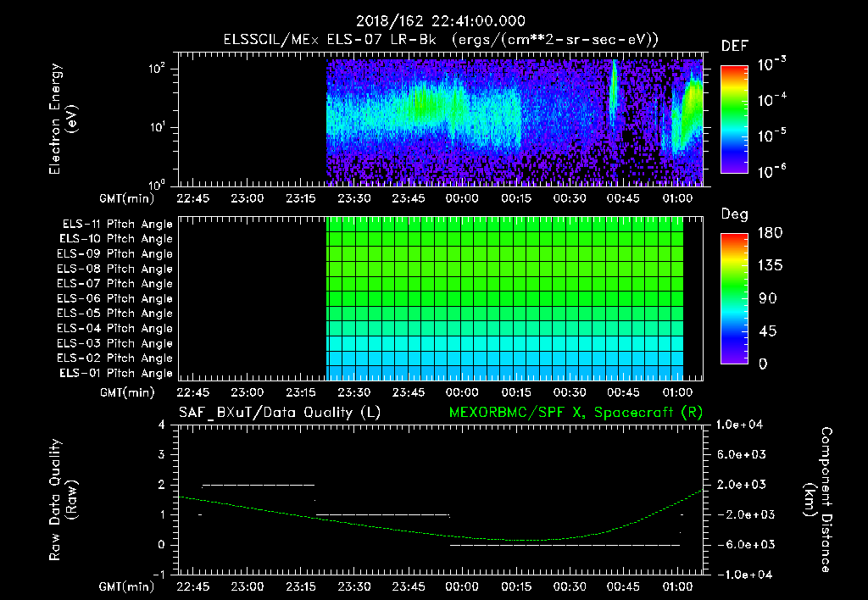Viewport: 868px width, 600px height.
Task: Click the GMT(min) label under the spectrogram
Action: 127,198
